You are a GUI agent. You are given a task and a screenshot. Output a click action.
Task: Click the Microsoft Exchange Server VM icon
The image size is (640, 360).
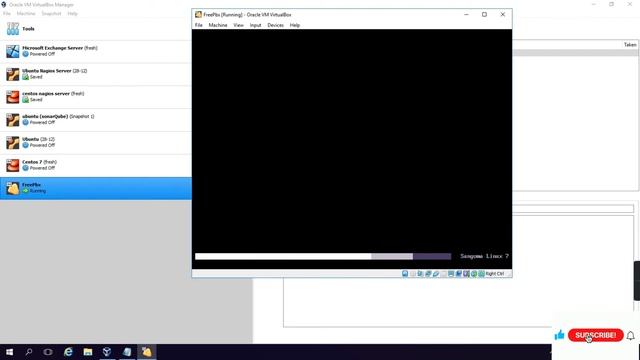13,51
